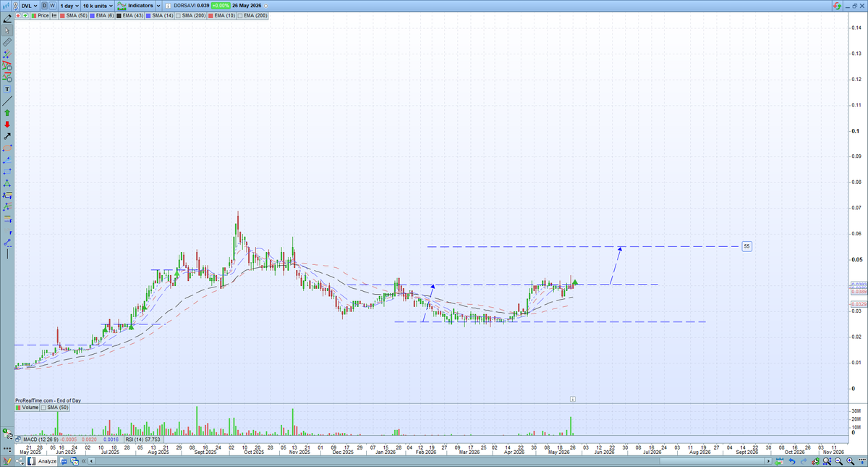
Task: Click the green +0.00% change badge
Action: click(x=220, y=6)
